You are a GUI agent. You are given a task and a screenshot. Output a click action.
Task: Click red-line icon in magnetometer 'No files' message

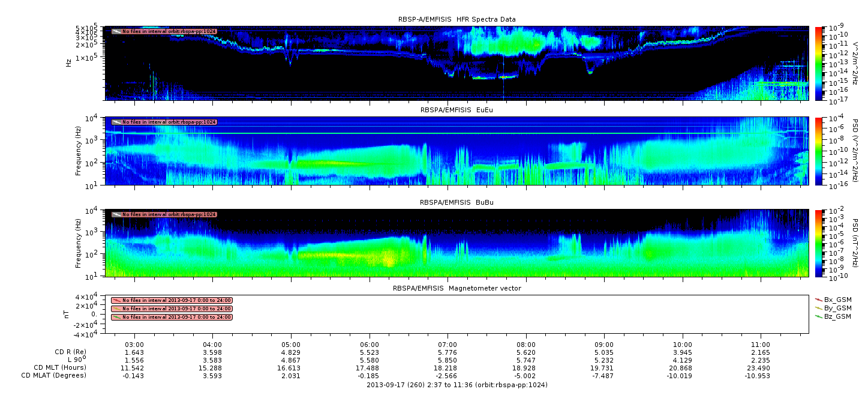117,300
